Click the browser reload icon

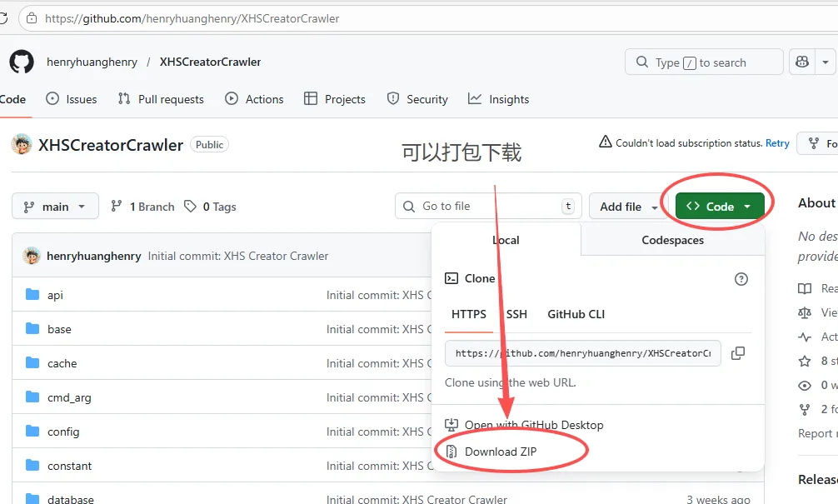tap(3, 18)
